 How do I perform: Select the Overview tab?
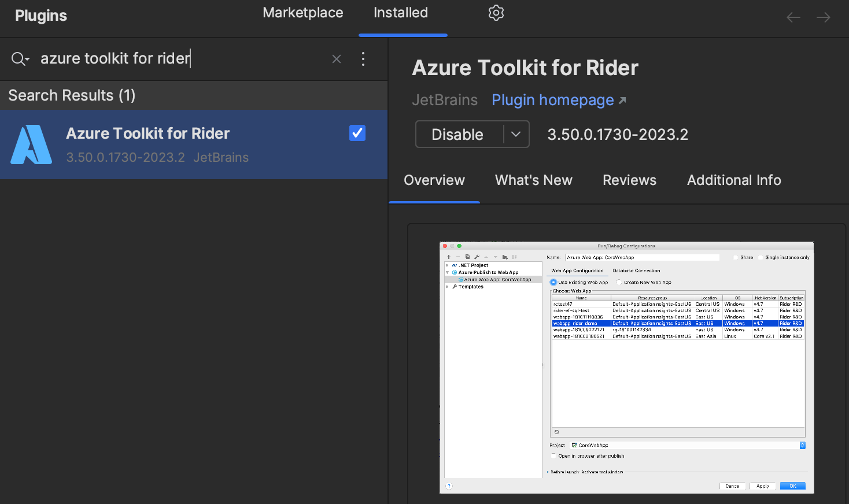pyautogui.click(x=434, y=180)
